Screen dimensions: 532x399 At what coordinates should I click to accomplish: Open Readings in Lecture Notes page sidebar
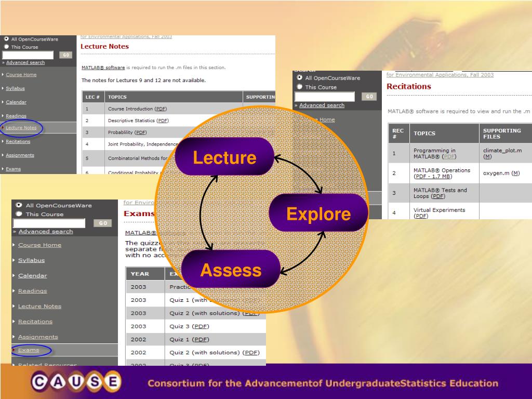pyautogui.click(x=16, y=116)
